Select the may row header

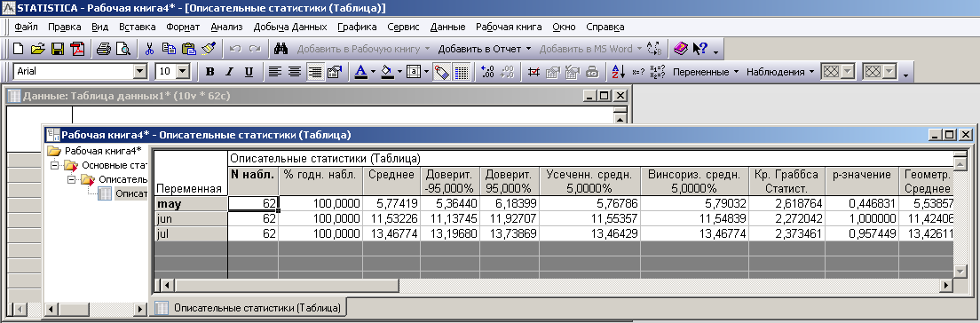[191, 203]
